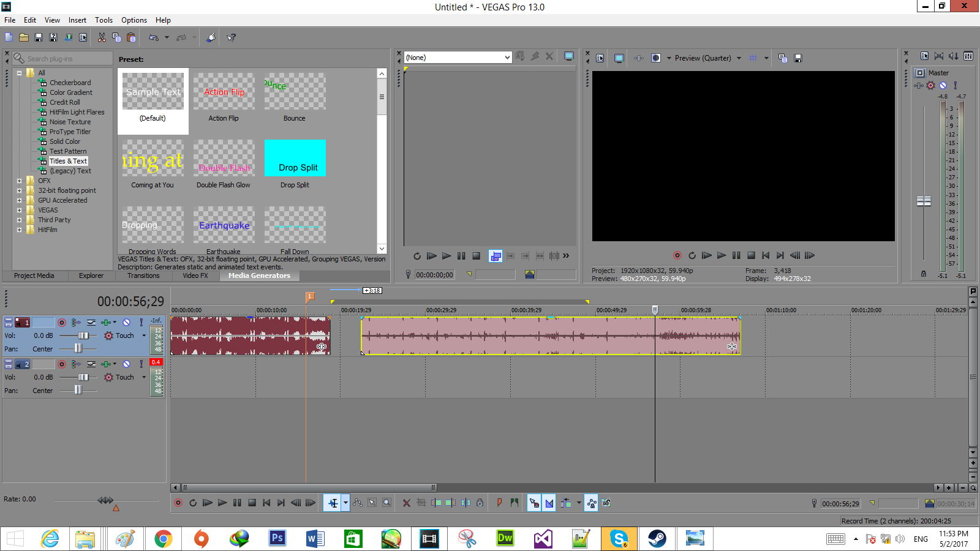This screenshot has height=551, width=980.
Task: Select the Envelope edit tool
Action: [358, 503]
